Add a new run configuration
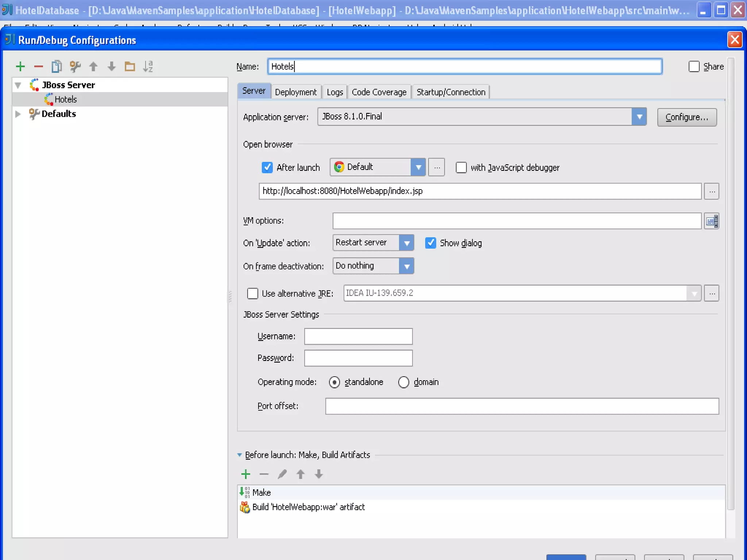The image size is (747, 560). click(x=20, y=66)
